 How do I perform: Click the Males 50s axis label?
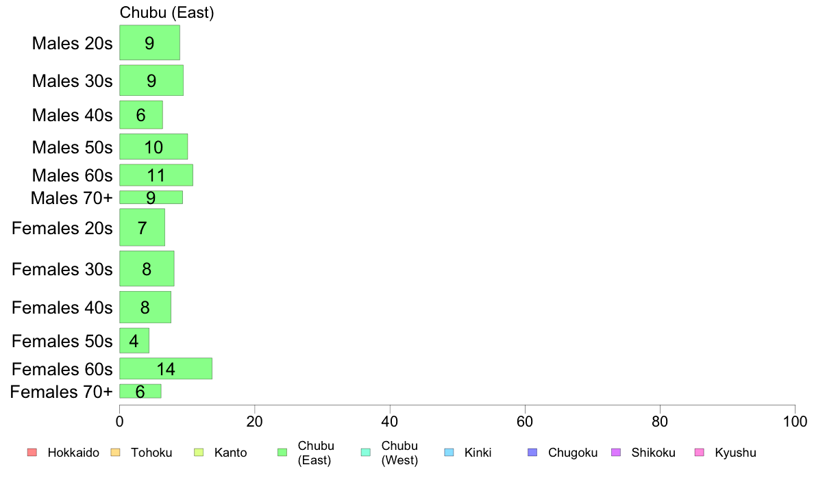pyautogui.click(x=72, y=147)
